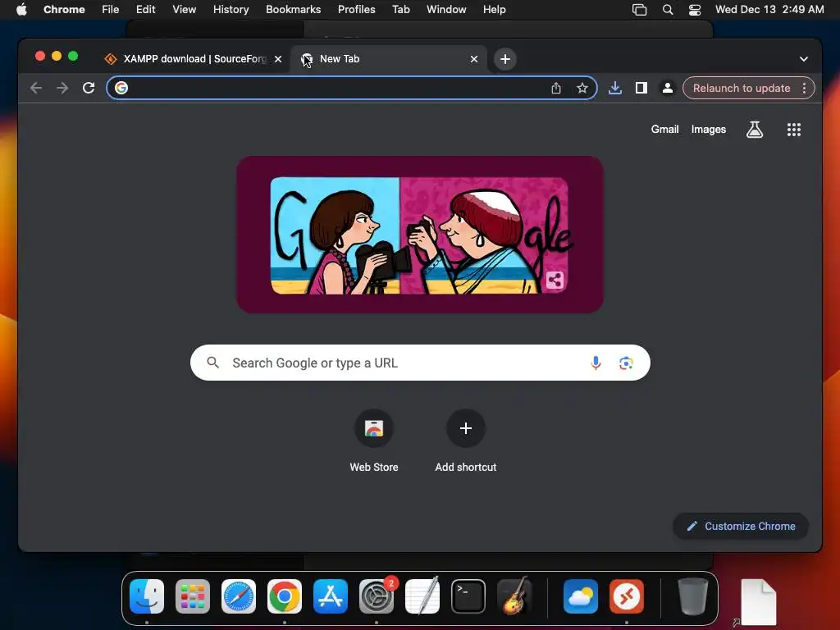Viewport: 840px width, 630px height.
Task: Toggle the side panel icon
Action: [641, 88]
